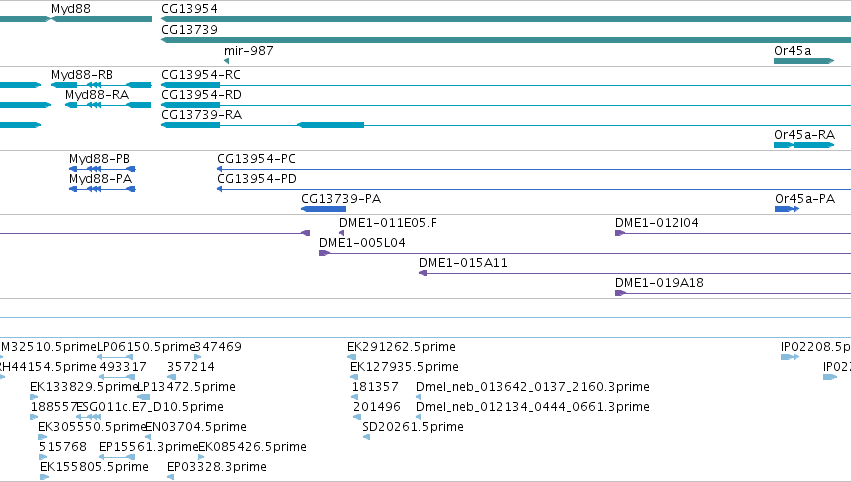This screenshot has width=851, height=482.
Task: Click the Myd88-PA protein glyph
Action: point(102,189)
